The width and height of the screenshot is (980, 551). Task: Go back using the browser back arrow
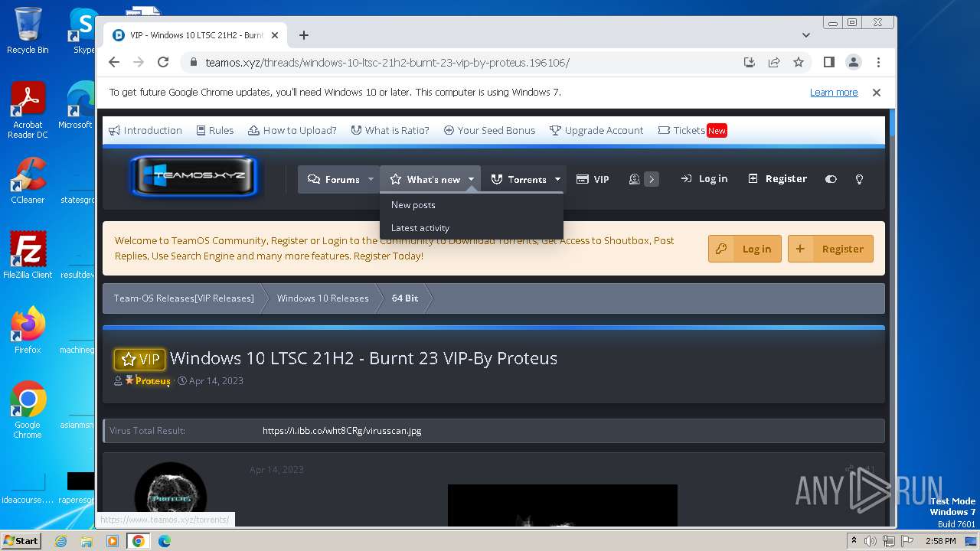pyautogui.click(x=114, y=62)
